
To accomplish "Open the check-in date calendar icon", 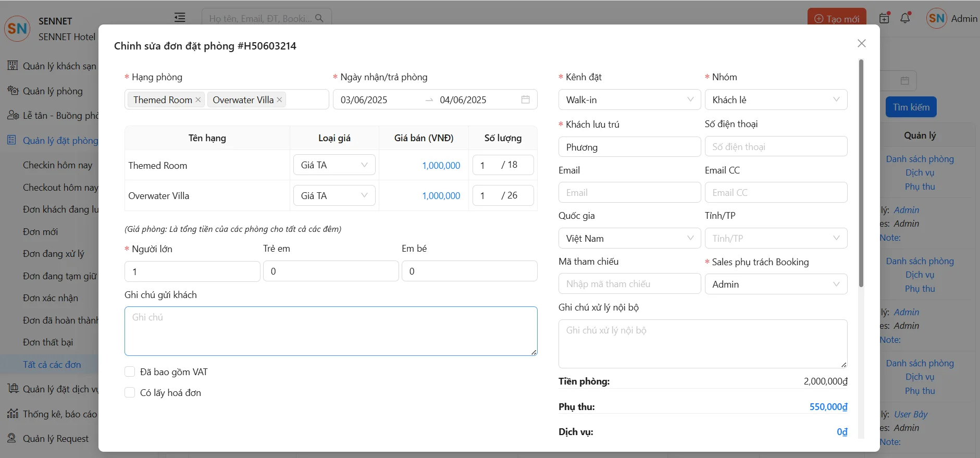I will 525,100.
